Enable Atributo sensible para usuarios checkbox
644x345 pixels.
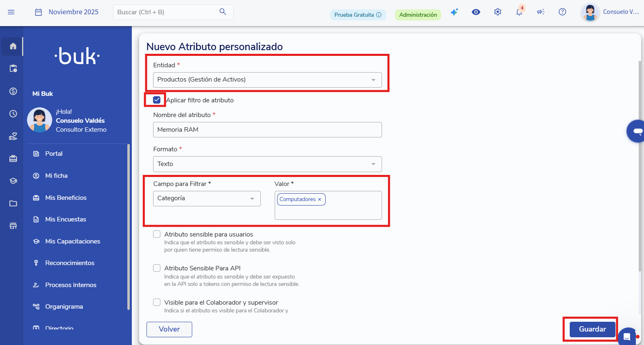pos(157,234)
